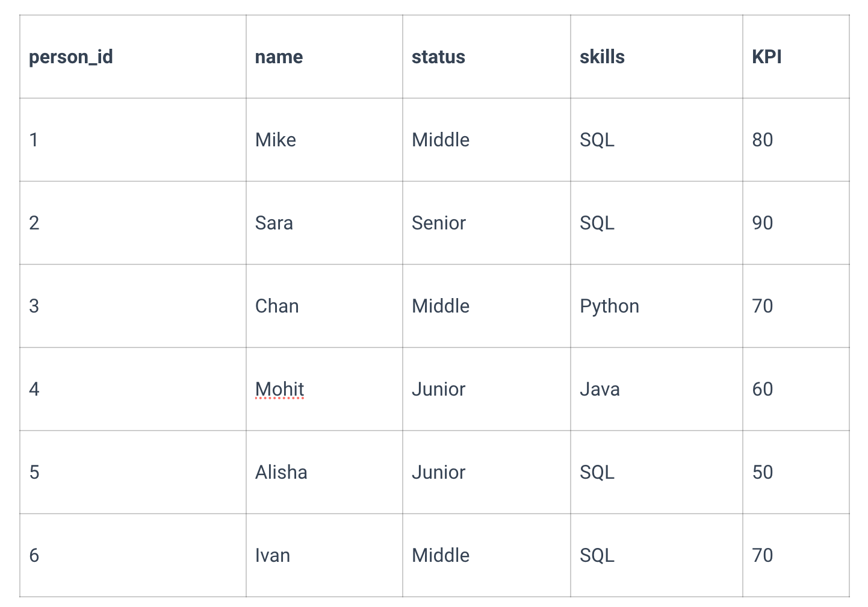
Task: Click the Python skills cell
Action: [x=657, y=306]
